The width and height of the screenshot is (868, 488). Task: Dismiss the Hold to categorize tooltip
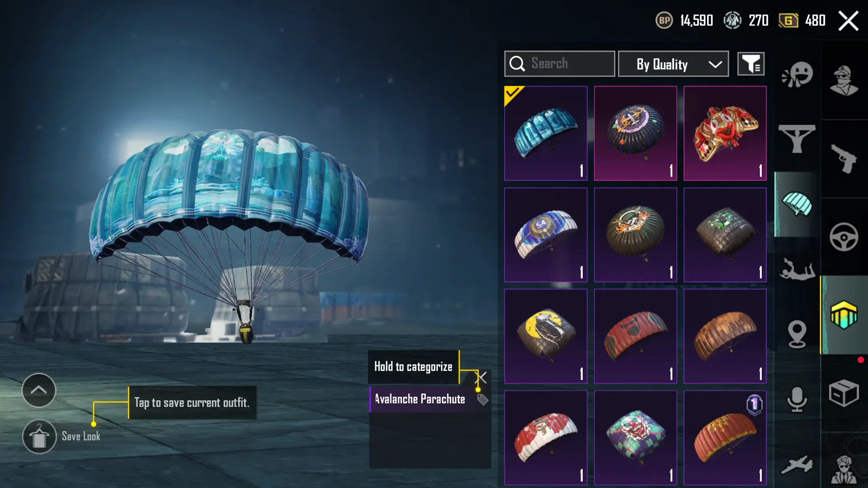point(481,377)
